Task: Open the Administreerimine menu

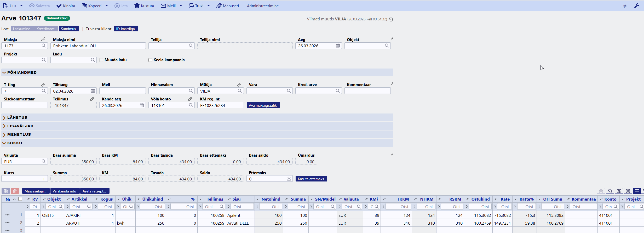Action: tap(263, 6)
